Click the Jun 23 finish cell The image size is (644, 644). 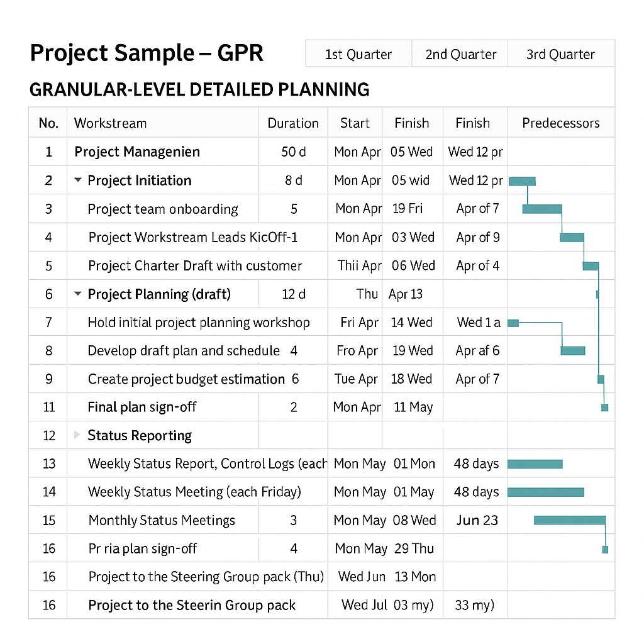pyautogui.click(x=477, y=520)
